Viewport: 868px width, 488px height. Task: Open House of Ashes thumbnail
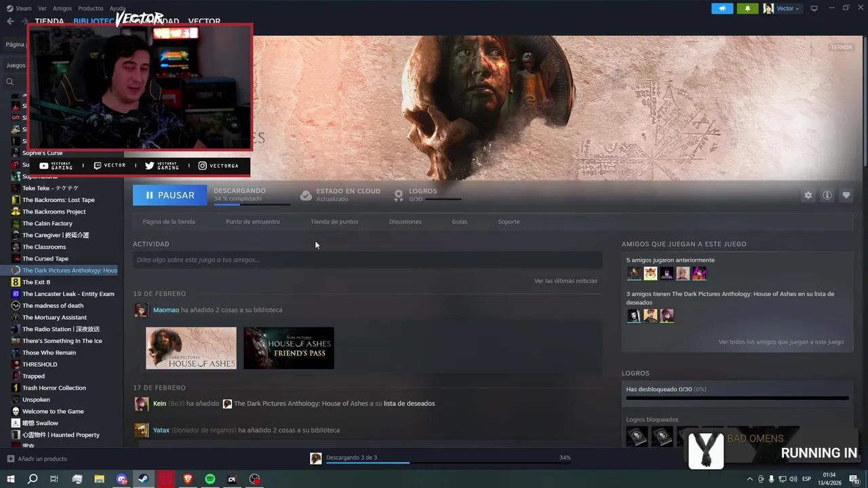191,348
